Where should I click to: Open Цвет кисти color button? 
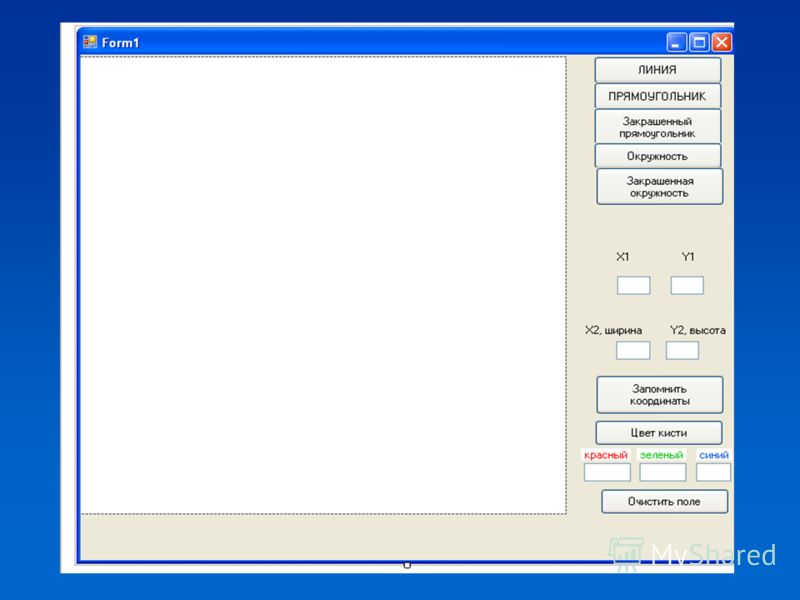(x=659, y=433)
